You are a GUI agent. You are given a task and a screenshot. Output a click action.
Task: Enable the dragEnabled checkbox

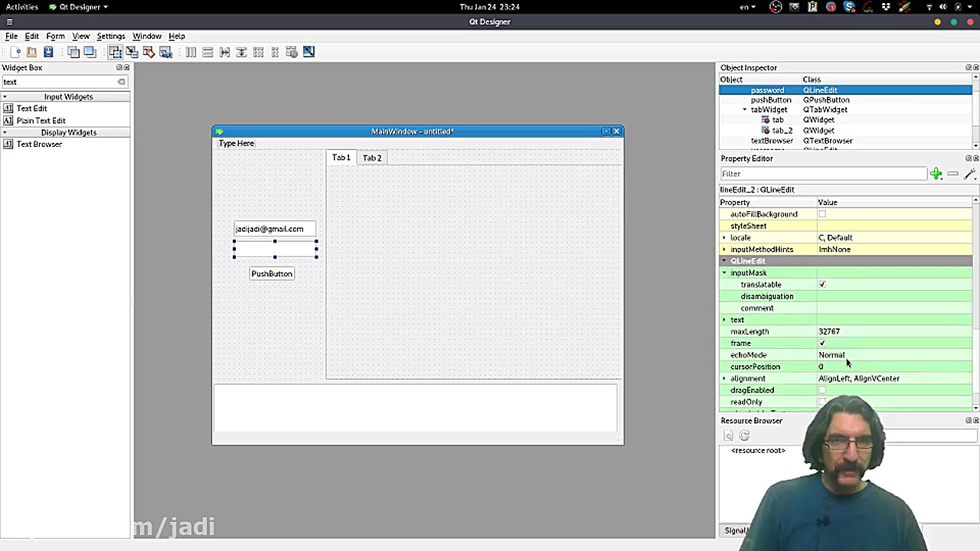[822, 390]
